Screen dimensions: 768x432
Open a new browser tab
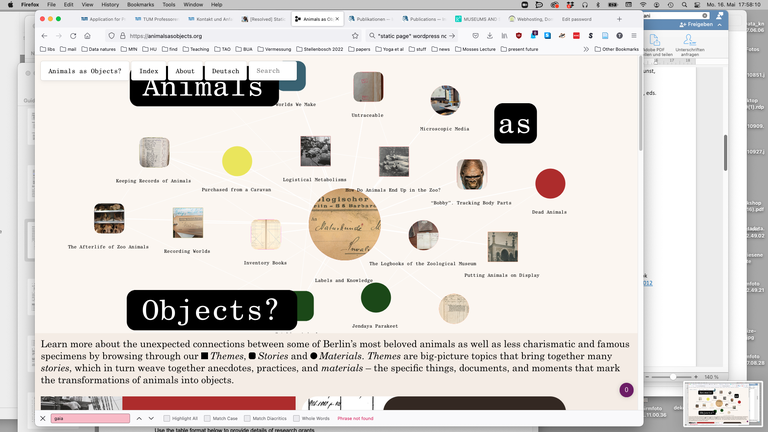[619, 19]
